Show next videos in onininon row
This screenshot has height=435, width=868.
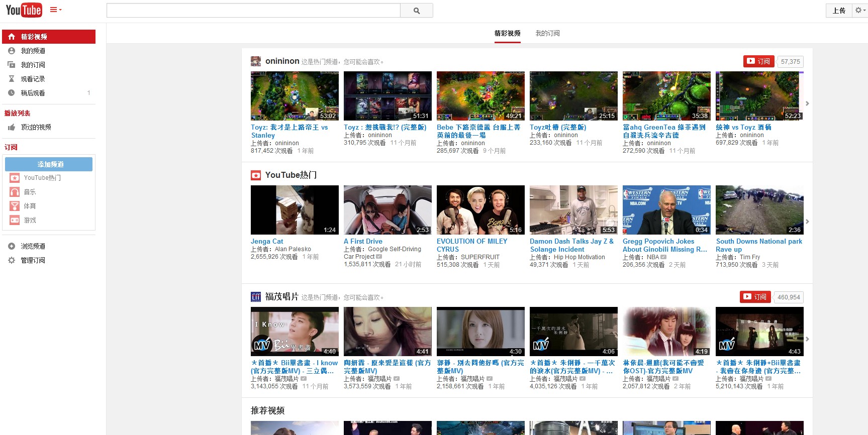coord(807,103)
